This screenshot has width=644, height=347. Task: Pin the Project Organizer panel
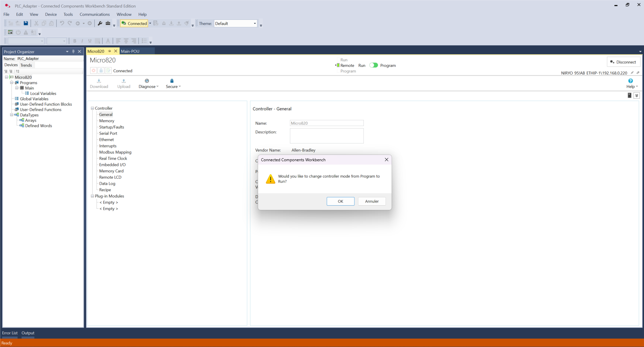tap(73, 51)
